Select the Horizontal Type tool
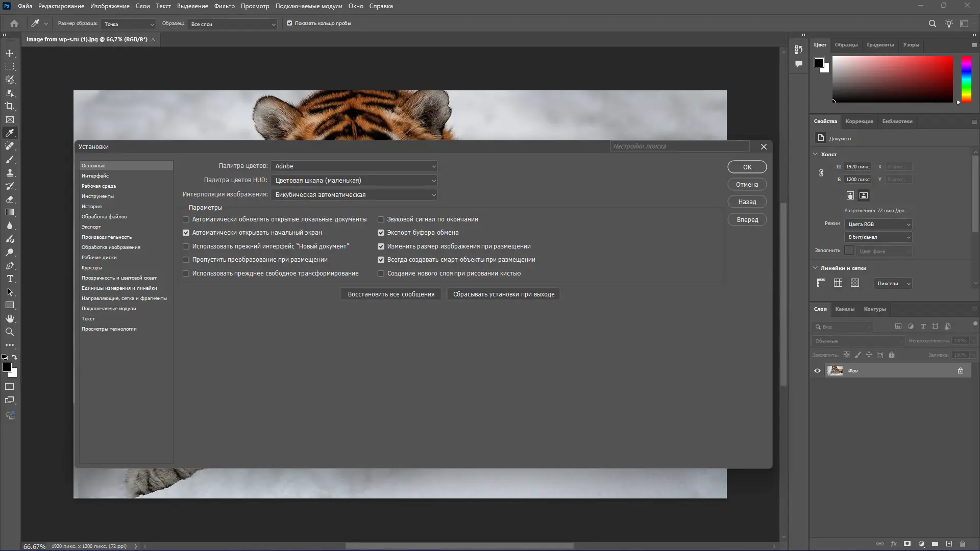Viewport: 980px width, 551px height. (x=10, y=279)
